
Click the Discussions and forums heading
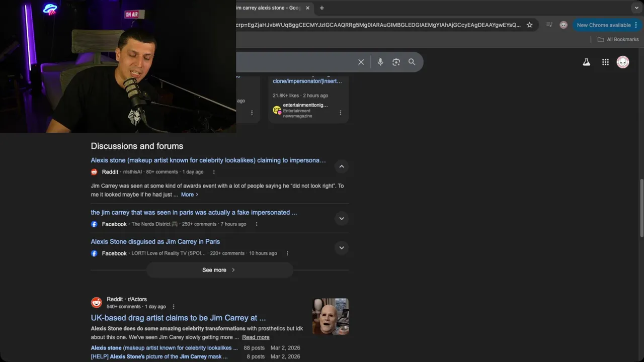[137, 146]
